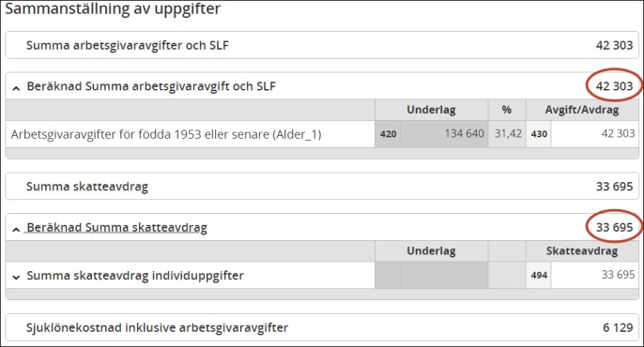
Task: Click the 6 129 sjuklönekostnad amount
Action: click(x=618, y=327)
